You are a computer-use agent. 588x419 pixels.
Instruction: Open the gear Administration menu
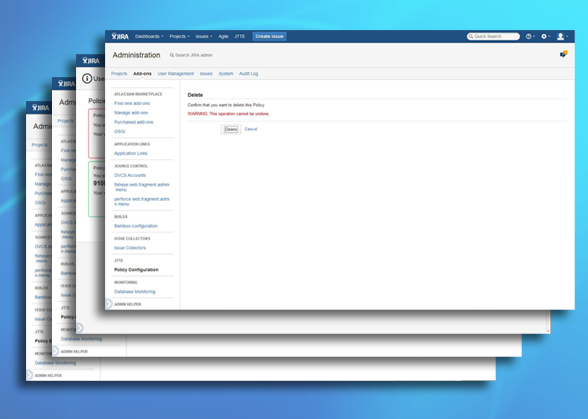545,36
